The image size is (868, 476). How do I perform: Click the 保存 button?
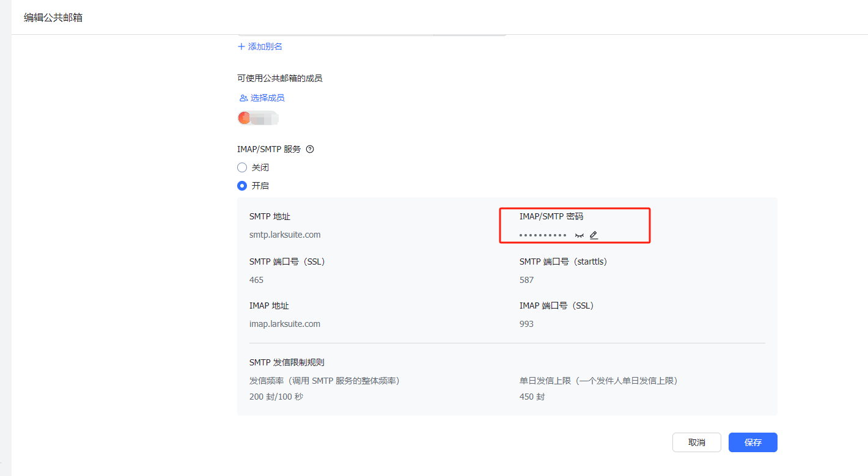(753, 442)
